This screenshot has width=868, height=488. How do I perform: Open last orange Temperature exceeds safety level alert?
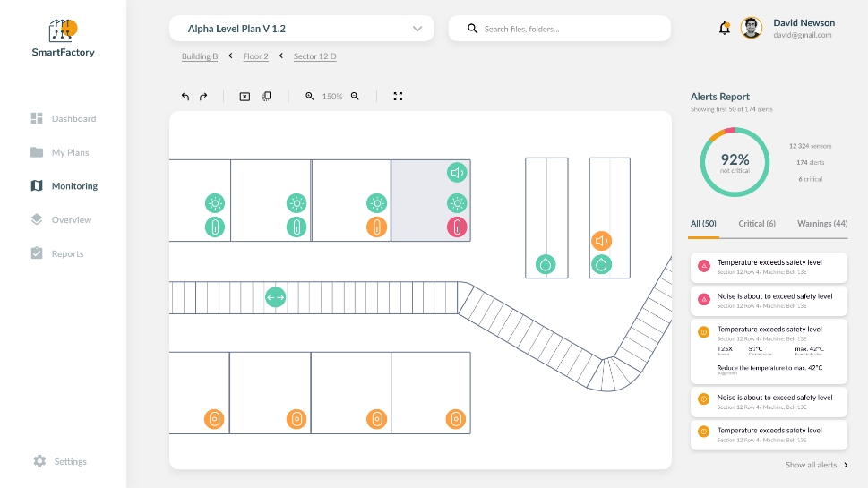point(769,435)
